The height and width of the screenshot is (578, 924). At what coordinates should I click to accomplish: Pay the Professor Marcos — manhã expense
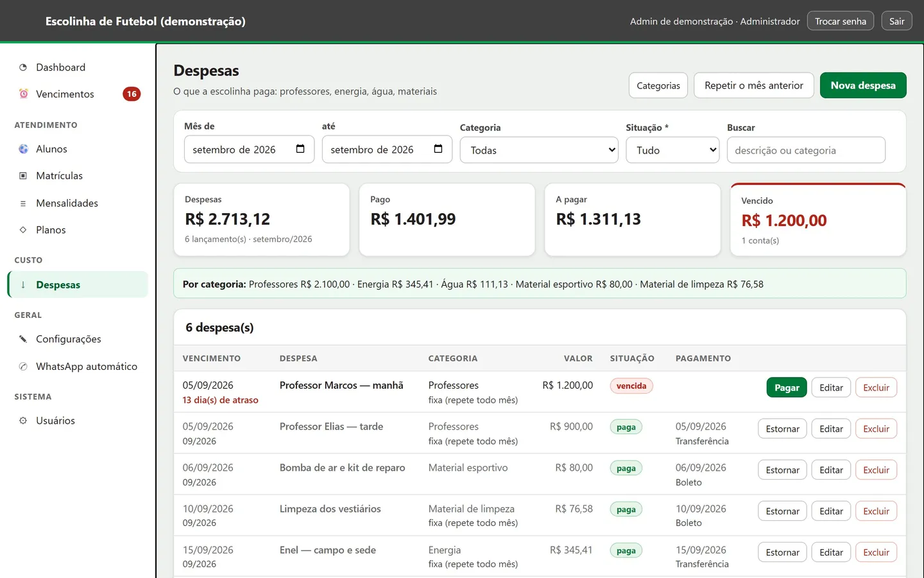787,388
